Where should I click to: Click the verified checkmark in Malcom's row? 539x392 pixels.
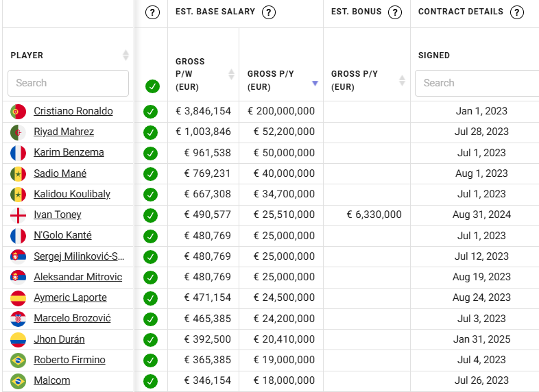click(x=150, y=381)
